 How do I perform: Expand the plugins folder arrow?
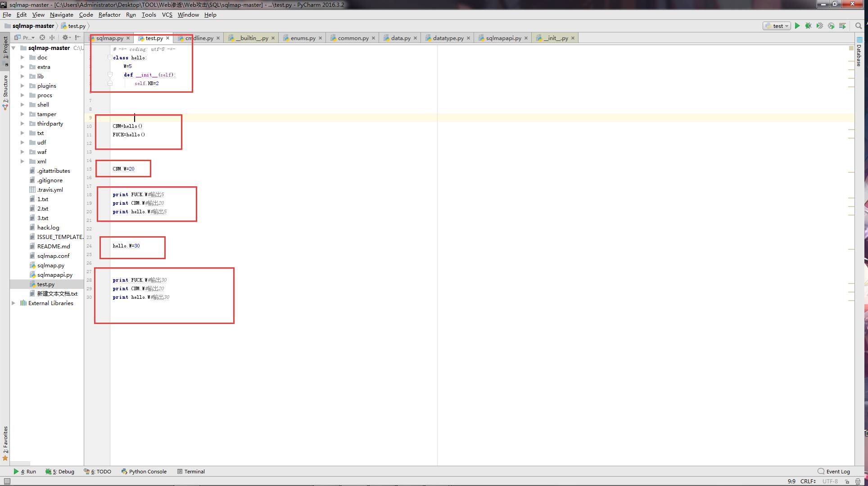click(23, 85)
